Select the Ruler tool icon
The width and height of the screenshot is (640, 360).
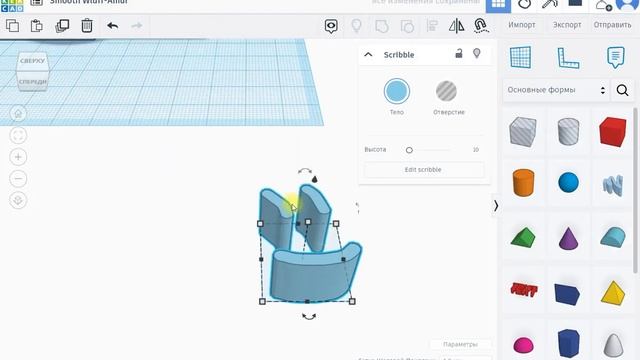tap(568, 58)
